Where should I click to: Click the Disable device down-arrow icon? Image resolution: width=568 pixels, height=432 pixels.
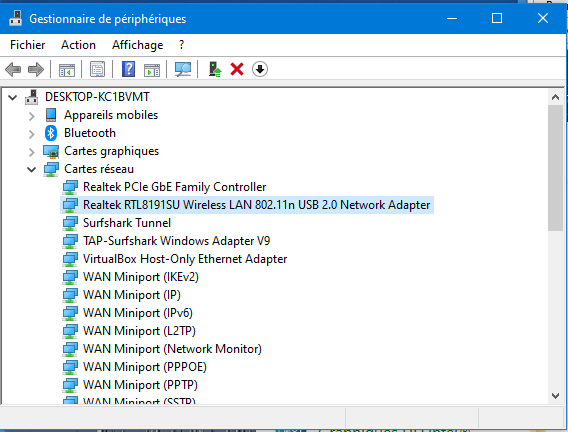(260, 69)
